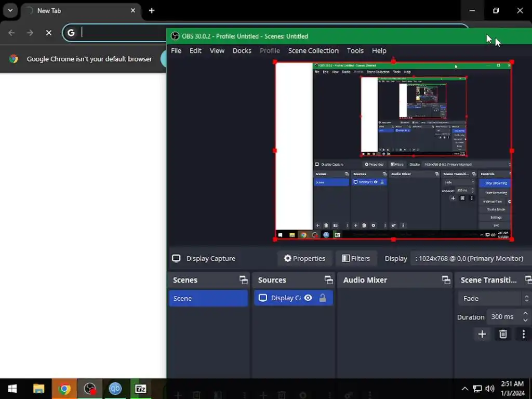Screen dimensions: 532x399
Task: Remove transition with the trash icon
Action: click(503, 334)
